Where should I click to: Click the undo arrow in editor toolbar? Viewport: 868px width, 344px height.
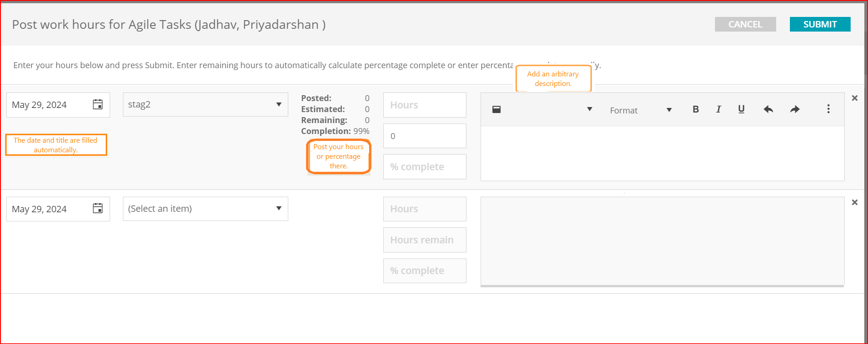pyautogui.click(x=768, y=109)
